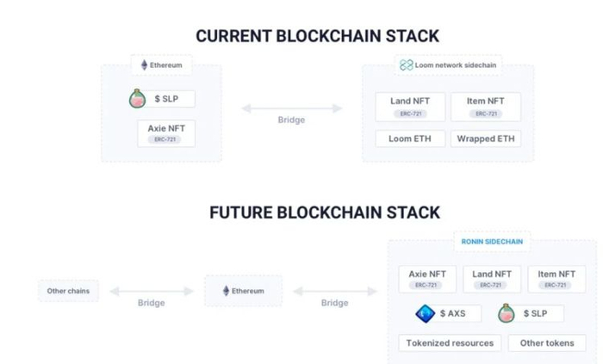Click the CURRENT BLOCKCHAIN STACK heading
The image size is (603, 364).
click(317, 36)
